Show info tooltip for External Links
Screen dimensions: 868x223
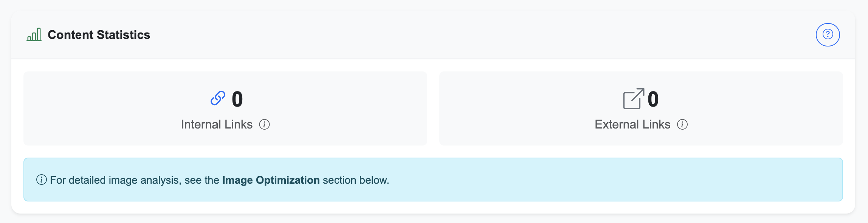(x=682, y=124)
